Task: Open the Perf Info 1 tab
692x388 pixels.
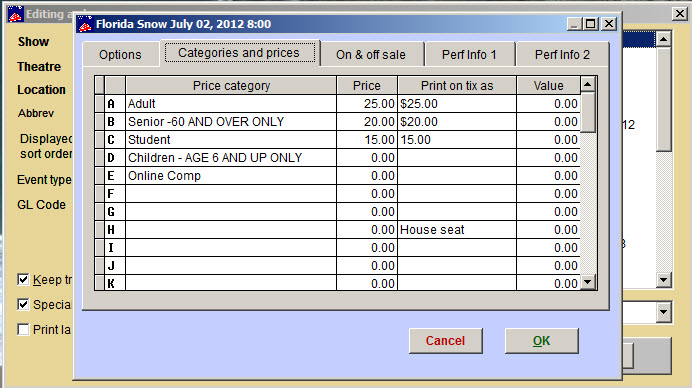Action: coord(469,55)
